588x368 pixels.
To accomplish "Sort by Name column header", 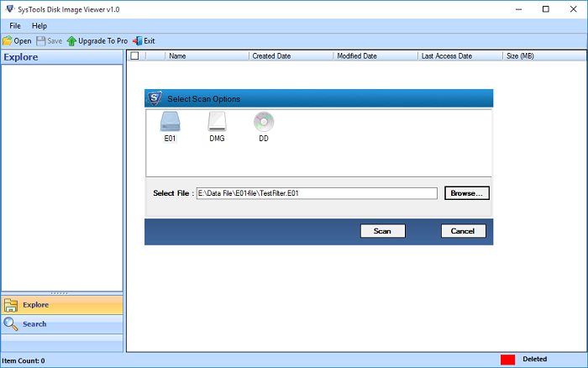I will [x=207, y=56].
